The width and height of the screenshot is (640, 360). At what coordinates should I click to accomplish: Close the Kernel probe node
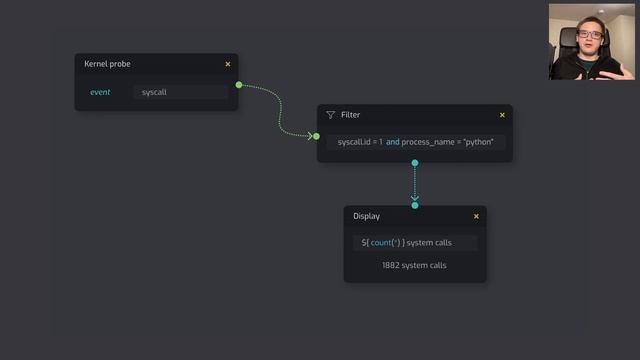[x=228, y=64]
